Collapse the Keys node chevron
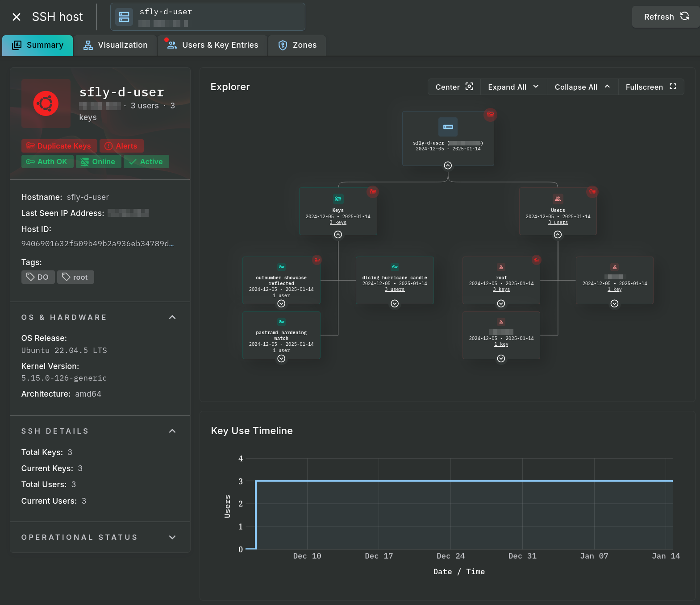700x605 pixels. [x=338, y=235]
